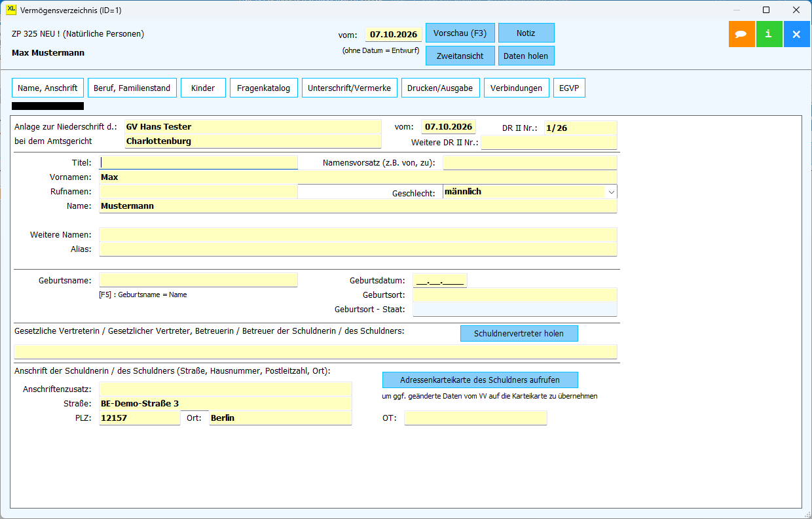Click the Geburtsort - Staat field
812x519 pixels.
click(x=515, y=309)
